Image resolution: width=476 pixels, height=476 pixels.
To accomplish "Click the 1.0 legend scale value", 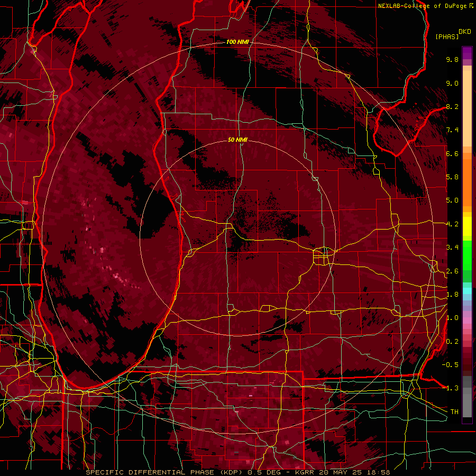I will (x=452, y=318).
